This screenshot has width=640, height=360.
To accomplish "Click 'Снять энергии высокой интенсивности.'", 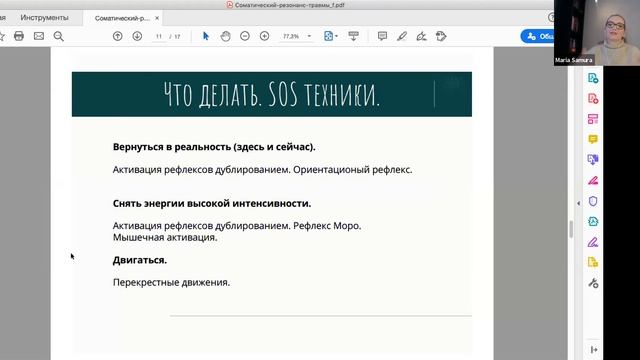I will [x=212, y=203].
